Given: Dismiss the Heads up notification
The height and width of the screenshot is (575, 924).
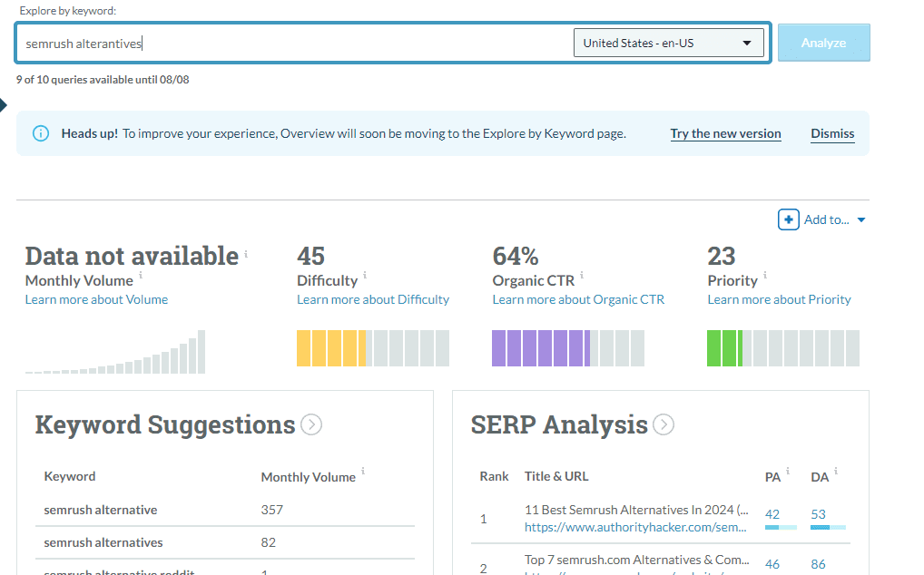Looking at the screenshot, I should tap(832, 133).
